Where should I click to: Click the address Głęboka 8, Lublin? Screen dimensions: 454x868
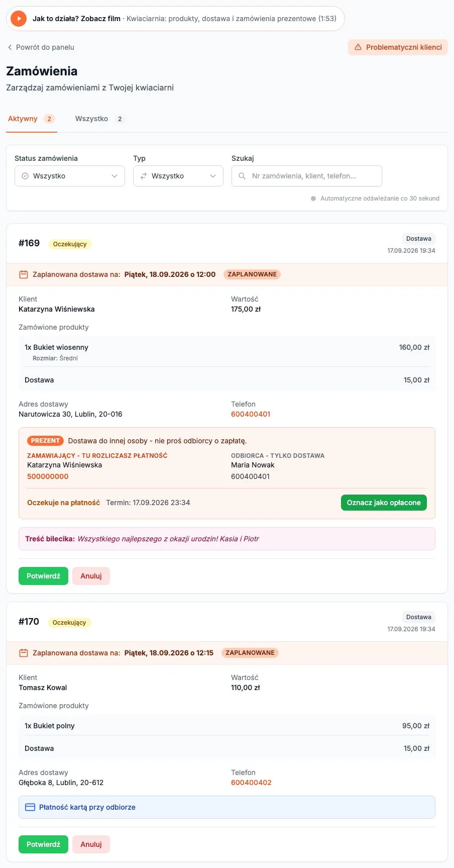(x=61, y=783)
